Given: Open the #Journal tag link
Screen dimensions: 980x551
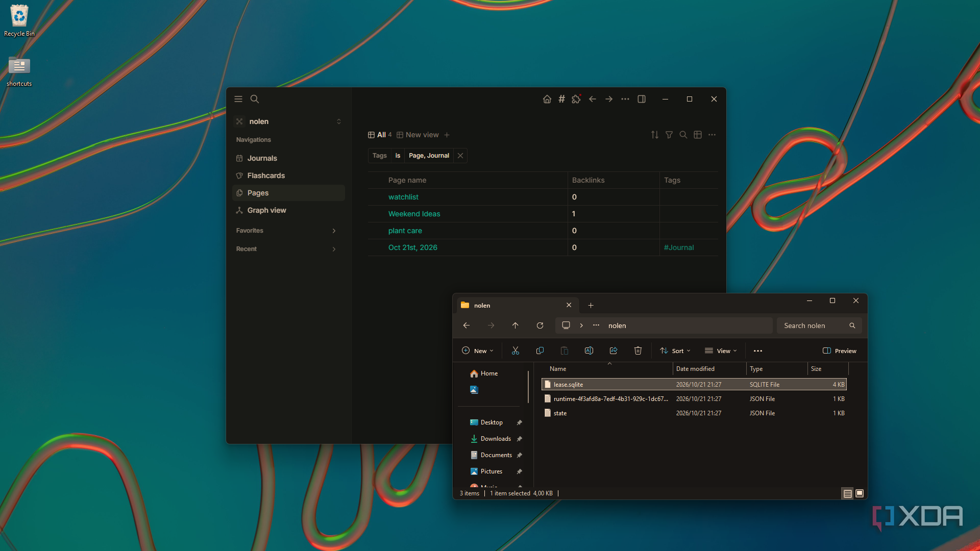Looking at the screenshot, I should click(679, 247).
